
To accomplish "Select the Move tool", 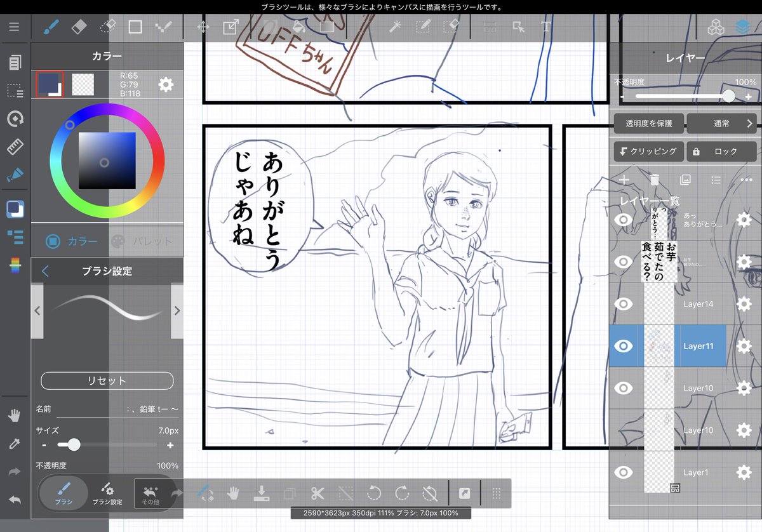I will click(x=203, y=27).
